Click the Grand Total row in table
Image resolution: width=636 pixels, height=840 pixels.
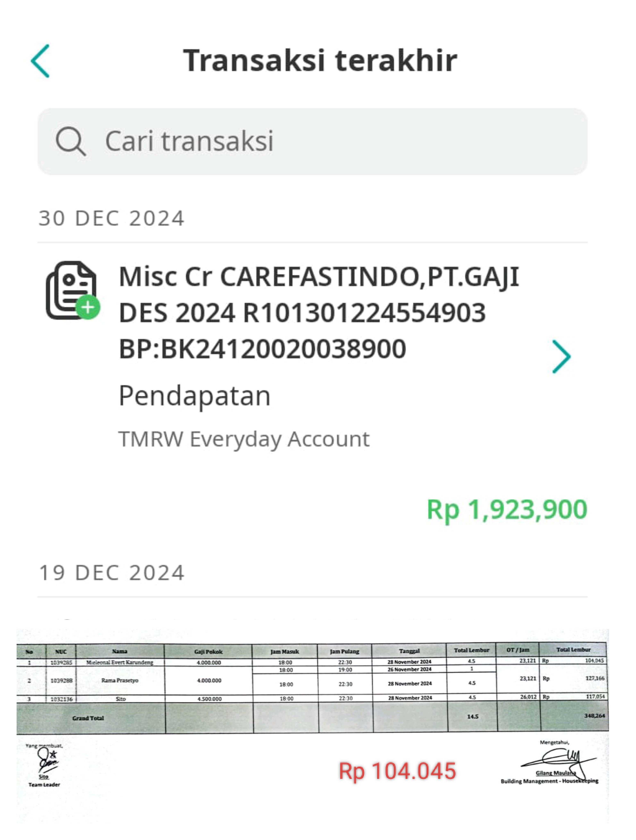312,717
